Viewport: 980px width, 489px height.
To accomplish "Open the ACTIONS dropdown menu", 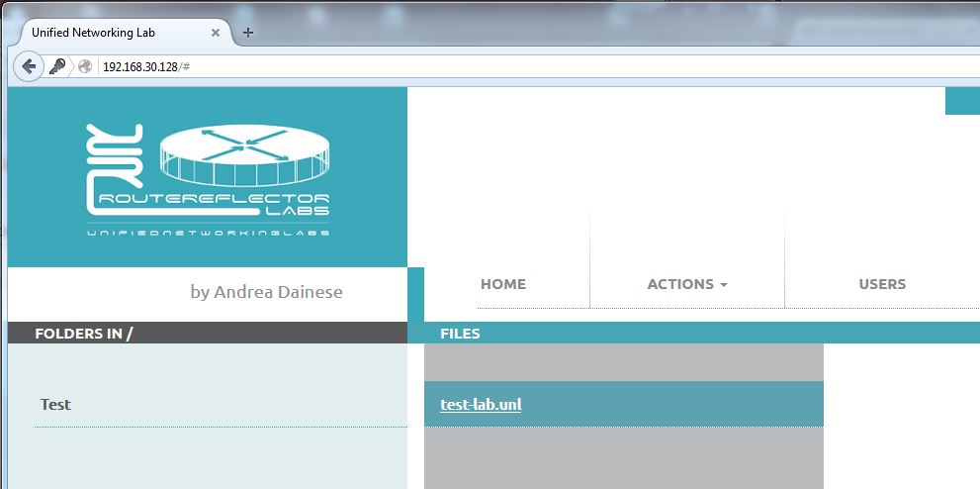I will tap(687, 284).
